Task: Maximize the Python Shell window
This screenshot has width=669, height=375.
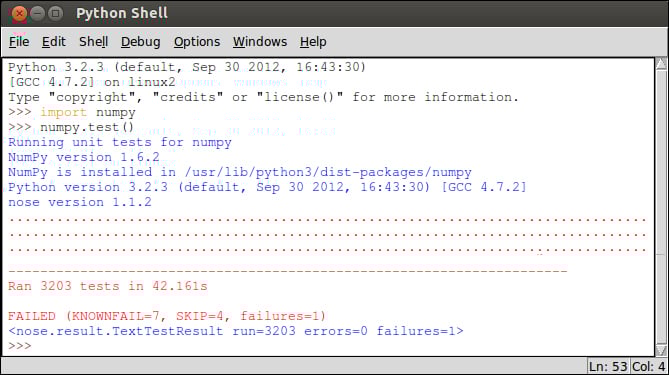Action: click(55, 14)
